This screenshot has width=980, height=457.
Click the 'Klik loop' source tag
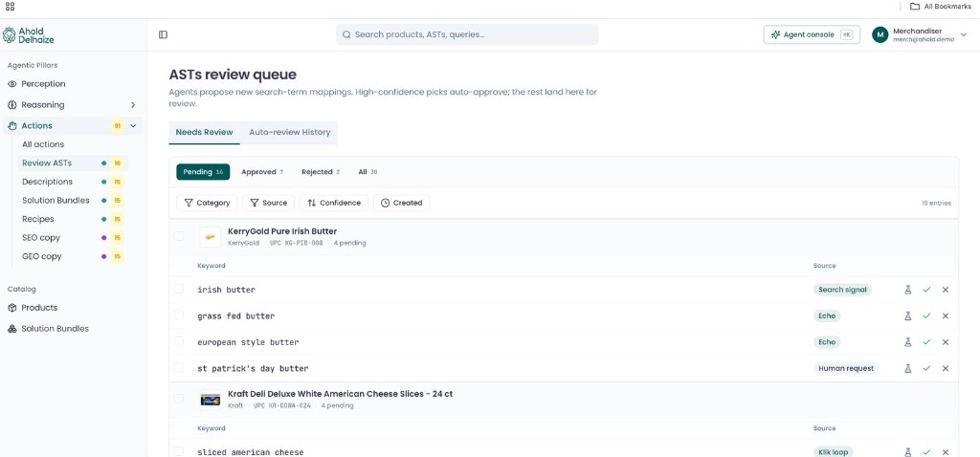pos(834,452)
